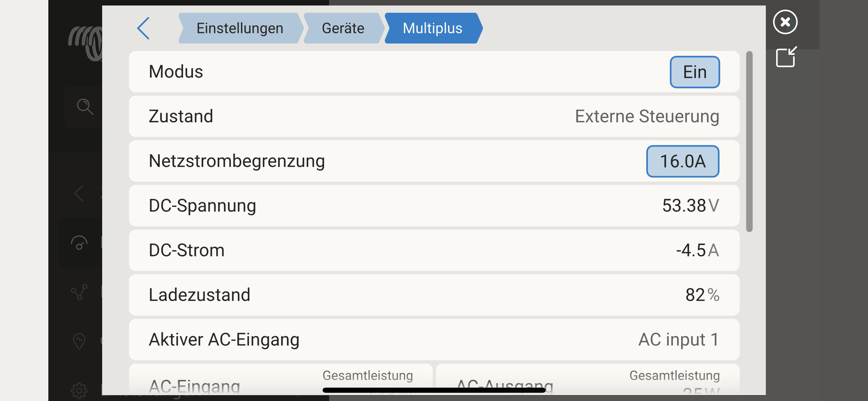Select the Multiplus breadcrumb

432,28
